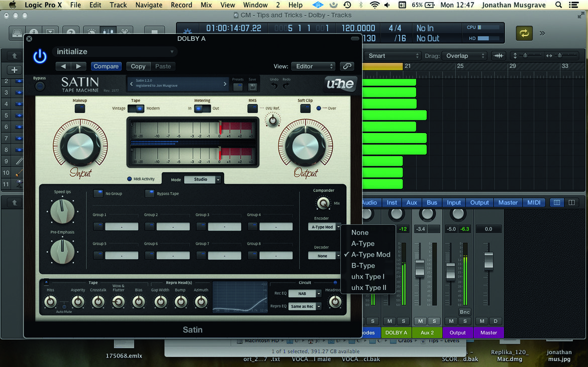Viewport: 588px width, 367px height.
Task: Toggle the plugin power button
Action: pyautogui.click(x=40, y=57)
